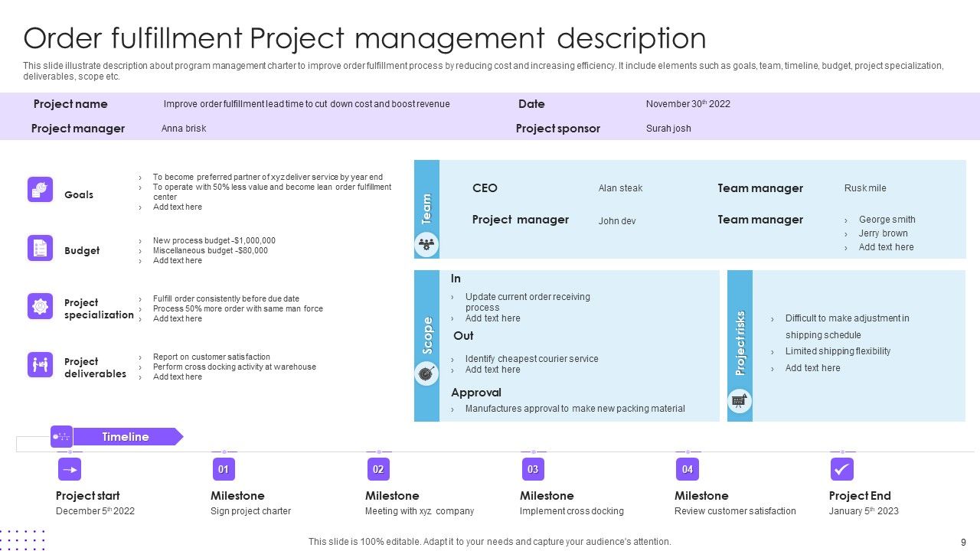
Task: Expand the chevron bullet before George smith
Action: click(847, 219)
